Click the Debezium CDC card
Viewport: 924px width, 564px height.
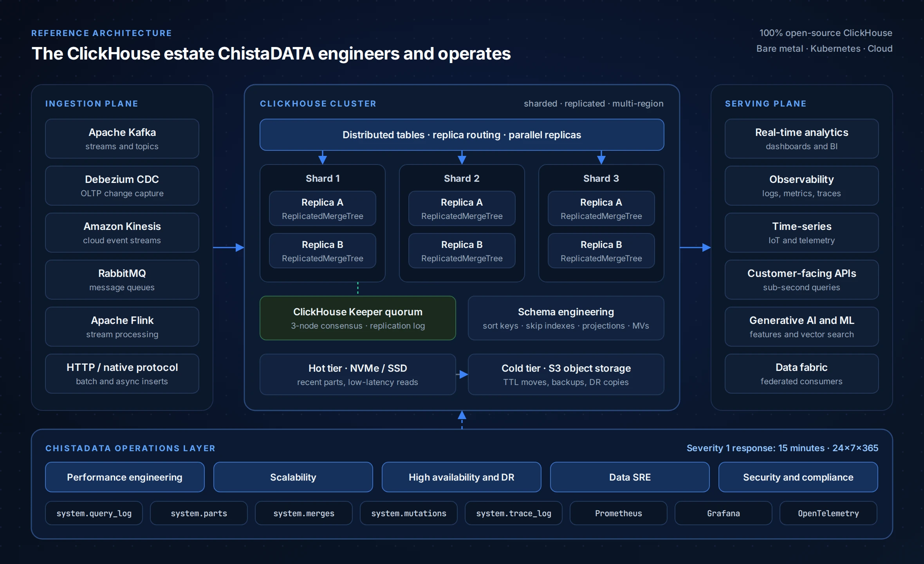(122, 186)
